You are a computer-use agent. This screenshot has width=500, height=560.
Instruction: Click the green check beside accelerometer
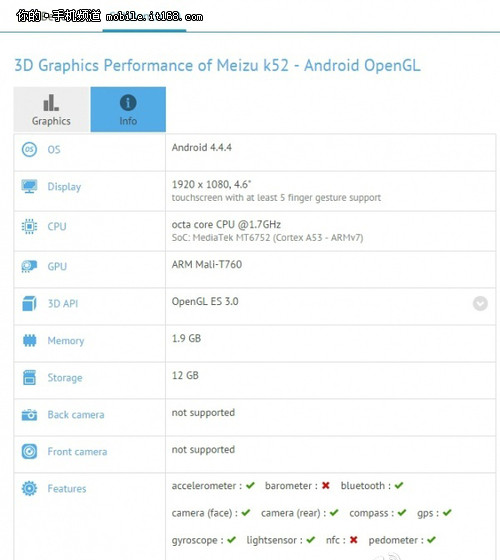tap(250, 485)
